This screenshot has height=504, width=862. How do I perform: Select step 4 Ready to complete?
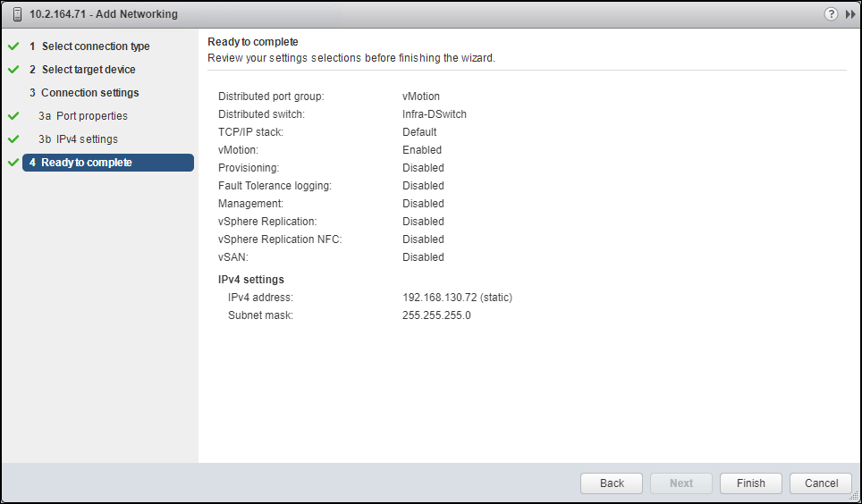click(86, 163)
